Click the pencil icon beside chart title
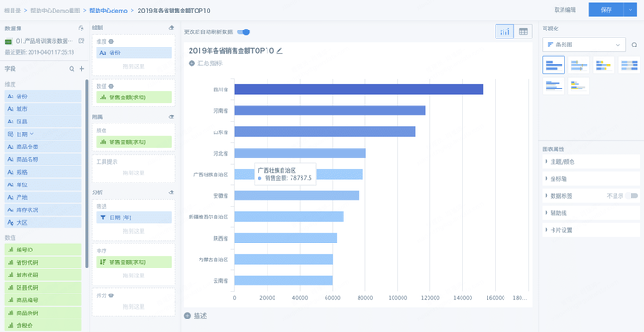 tap(280, 51)
